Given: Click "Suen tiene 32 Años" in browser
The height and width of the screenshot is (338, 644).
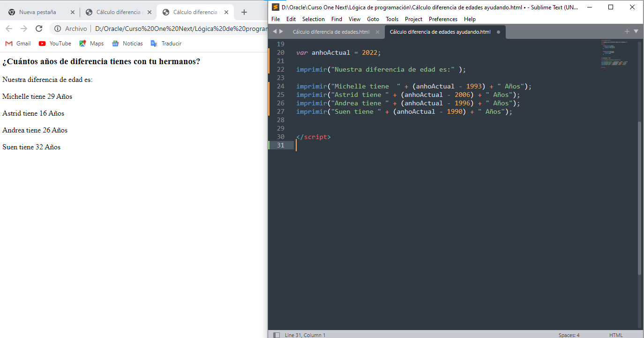Looking at the screenshot, I should point(31,147).
